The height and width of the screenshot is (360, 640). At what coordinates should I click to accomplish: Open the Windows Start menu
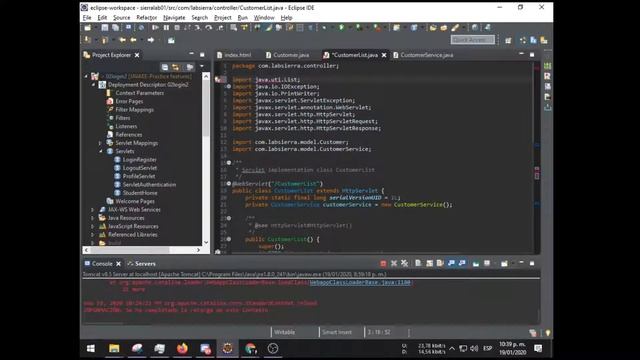coord(91,349)
